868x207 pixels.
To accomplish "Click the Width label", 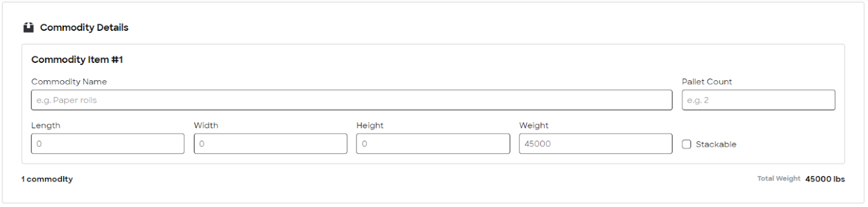I will (x=206, y=126).
